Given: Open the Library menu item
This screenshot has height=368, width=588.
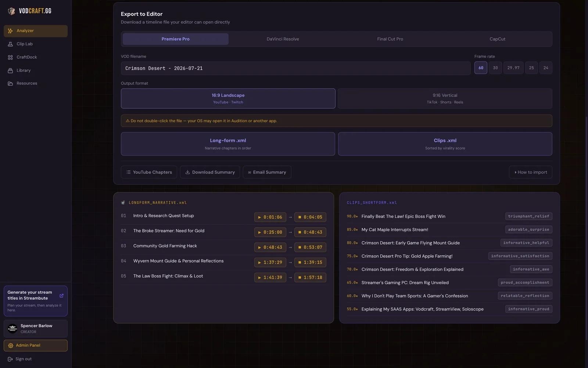Looking at the screenshot, I should click(x=36, y=71).
